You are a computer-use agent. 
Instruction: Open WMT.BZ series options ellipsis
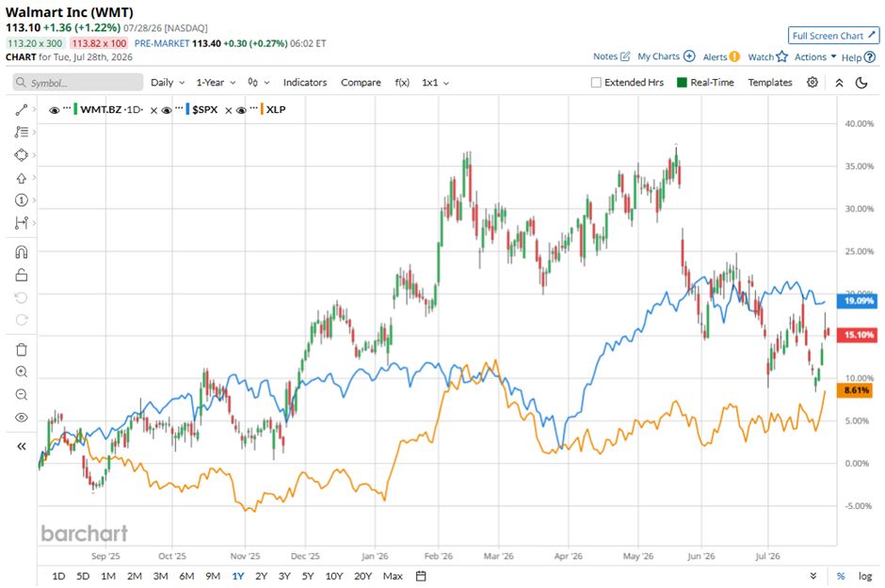[67, 107]
